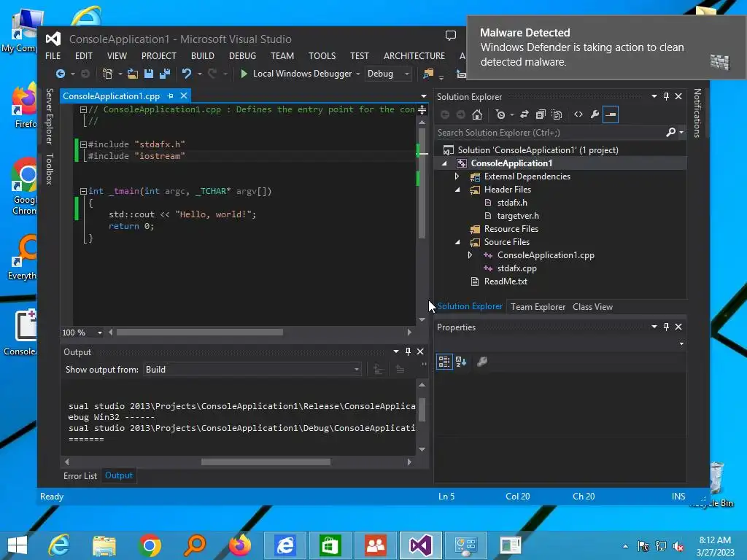The image size is (747, 560).
Task: Click the Output panel horizontal scrollbar thumb
Action: coord(266,462)
